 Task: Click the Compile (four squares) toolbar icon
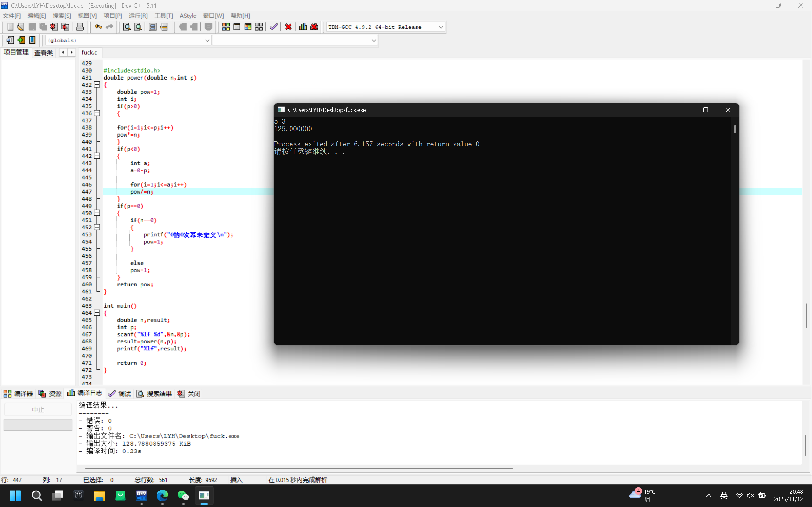(x=226, y=27)
